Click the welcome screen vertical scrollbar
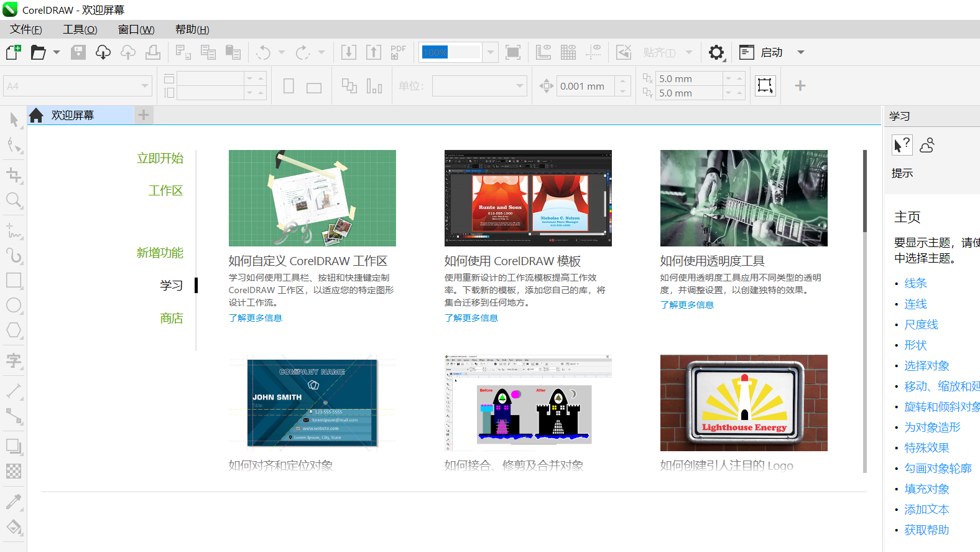980x552 pixels. pos(864,190)
